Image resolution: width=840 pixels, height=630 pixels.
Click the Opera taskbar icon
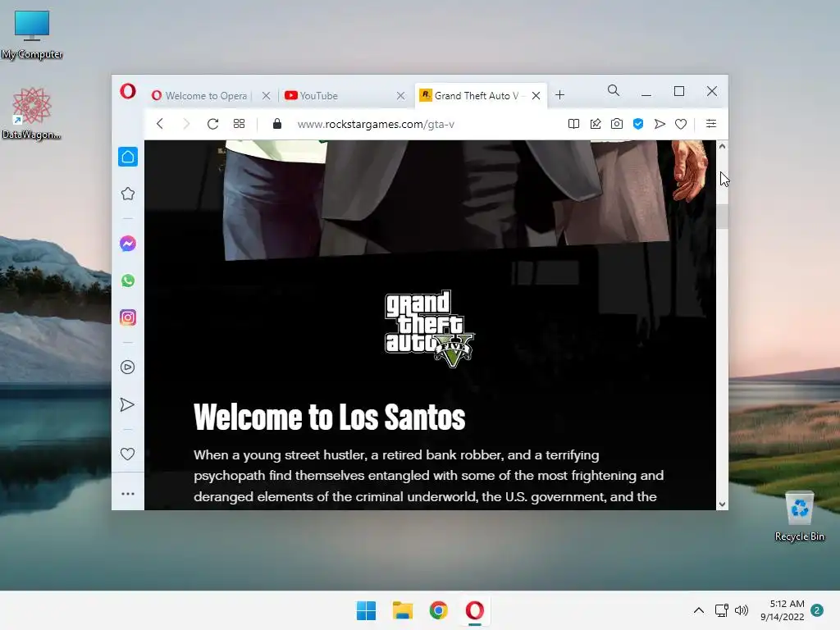pos(475,610)
